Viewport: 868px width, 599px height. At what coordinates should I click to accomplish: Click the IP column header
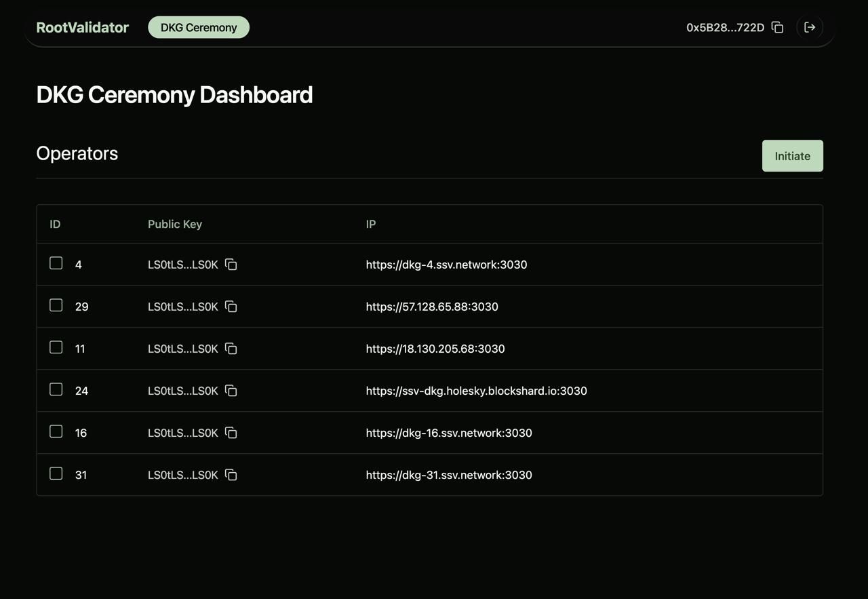pyautogui.click(x=371, y=224)
